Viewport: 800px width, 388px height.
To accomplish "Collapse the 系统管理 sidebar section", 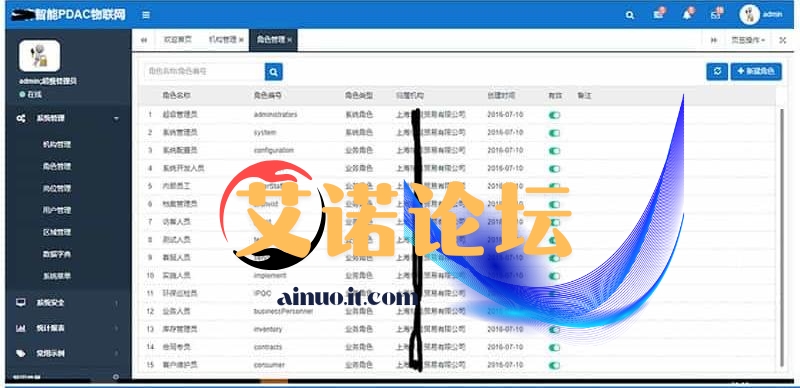I will 68,118.
